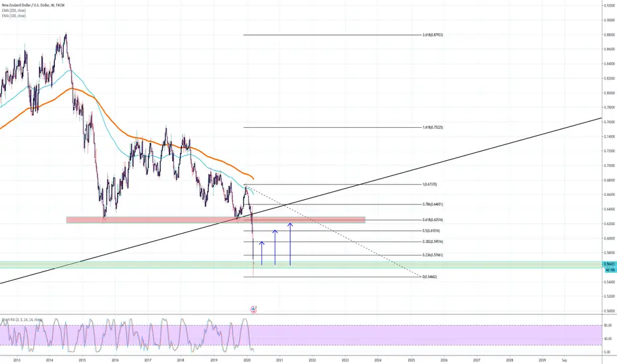Click the 2025 label on the time axis
The height and width of the screenshot is (364, 617).
pos(411,360)
